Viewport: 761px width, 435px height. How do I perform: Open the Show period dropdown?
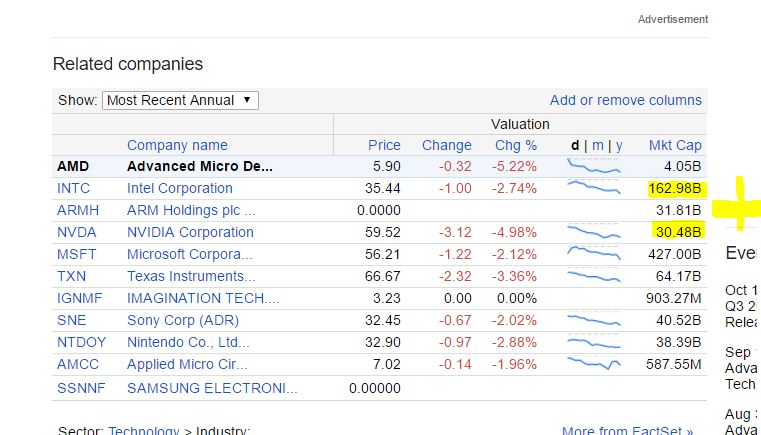[180, 100]
